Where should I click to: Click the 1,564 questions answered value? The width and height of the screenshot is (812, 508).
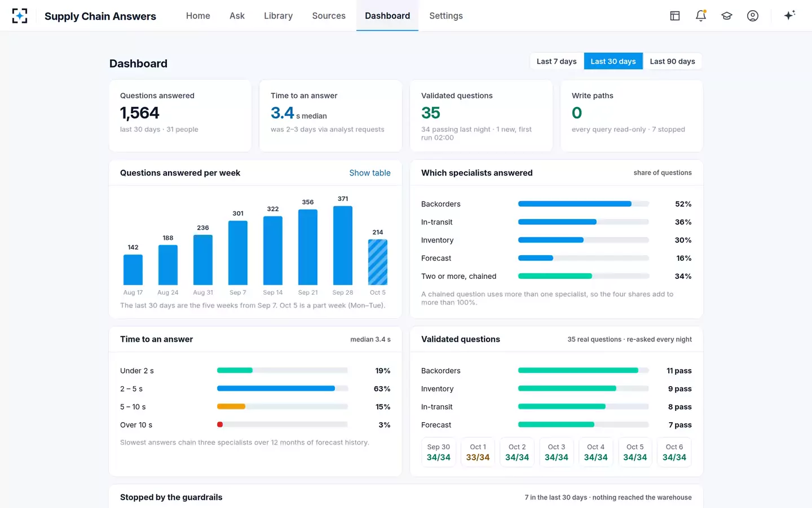click(x=140, y=113)
